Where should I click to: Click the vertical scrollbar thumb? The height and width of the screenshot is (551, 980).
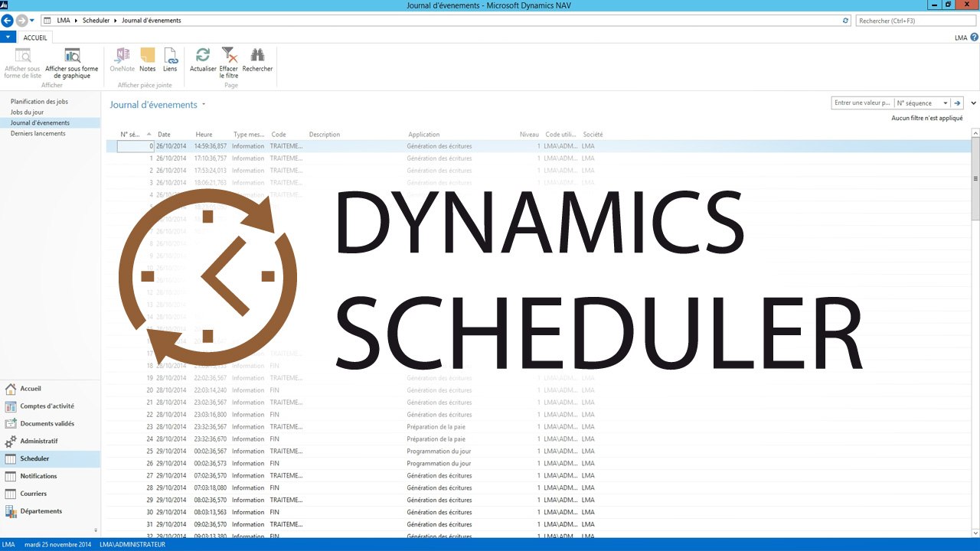coord(975,178)
